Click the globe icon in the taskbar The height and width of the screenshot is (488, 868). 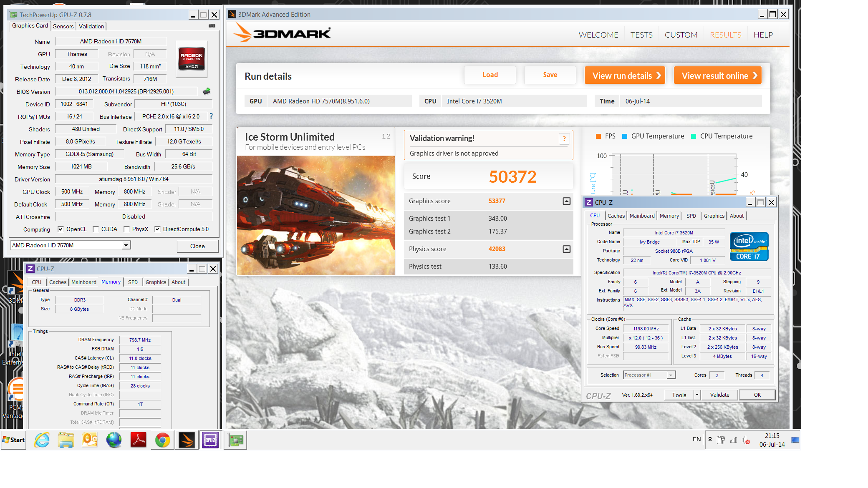pos(114,440)
